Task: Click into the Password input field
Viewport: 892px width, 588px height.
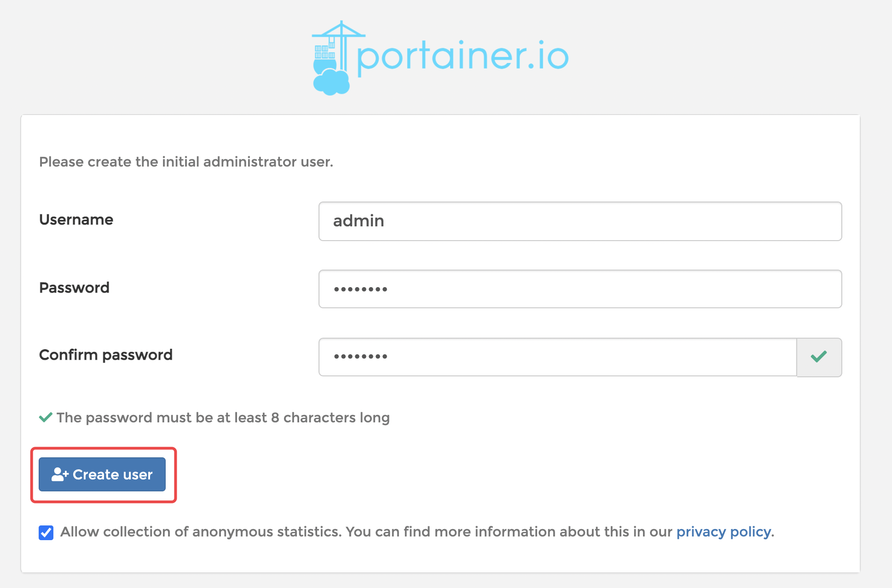Action: point(580,289)
